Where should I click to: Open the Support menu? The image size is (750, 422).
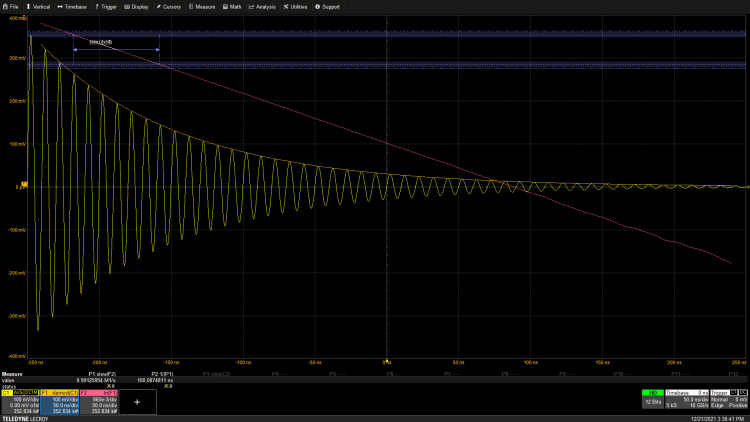[x=328, y=6]
